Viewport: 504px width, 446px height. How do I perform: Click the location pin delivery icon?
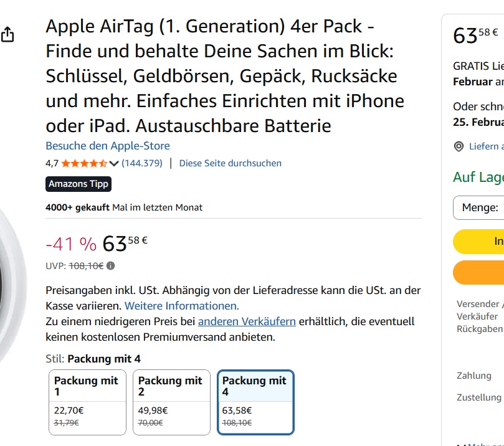coord(459,146)
